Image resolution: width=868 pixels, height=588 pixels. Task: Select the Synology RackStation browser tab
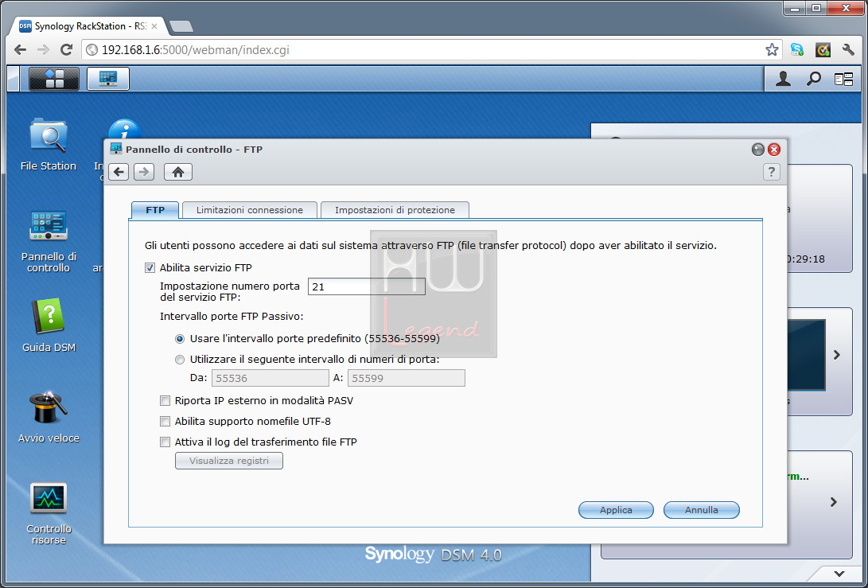pos(90,26)
